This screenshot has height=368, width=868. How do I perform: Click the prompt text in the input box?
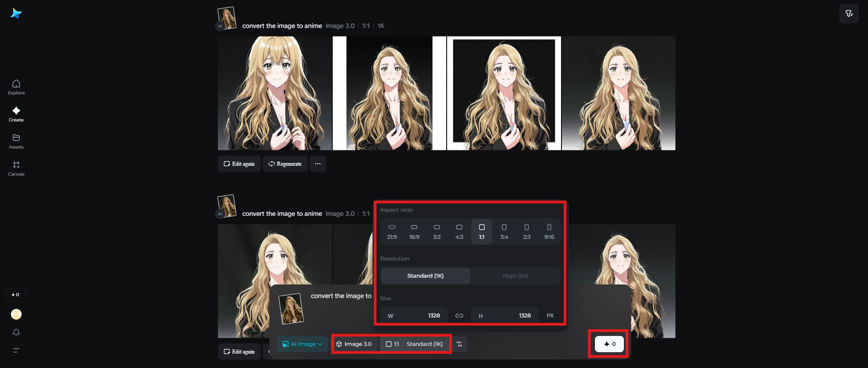341,296
